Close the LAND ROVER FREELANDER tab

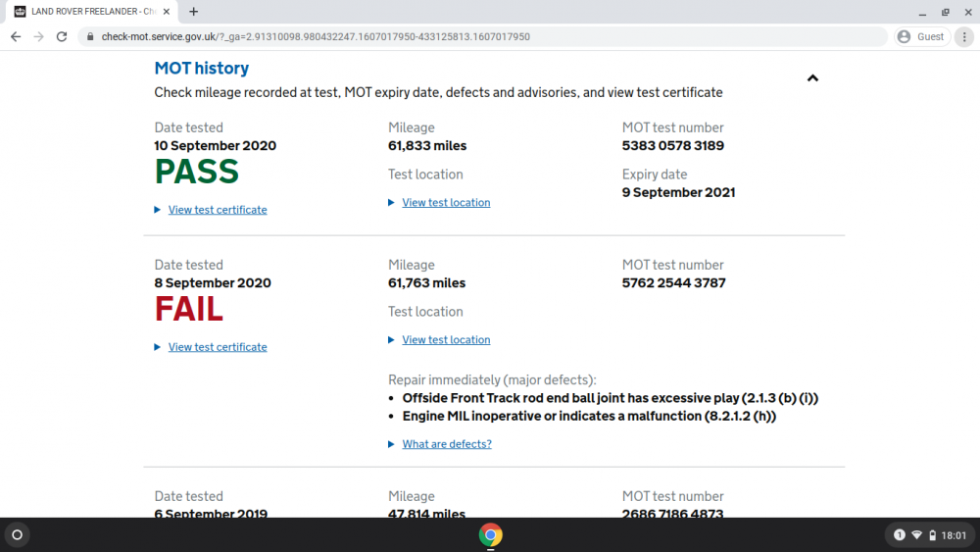pos(167,11)
